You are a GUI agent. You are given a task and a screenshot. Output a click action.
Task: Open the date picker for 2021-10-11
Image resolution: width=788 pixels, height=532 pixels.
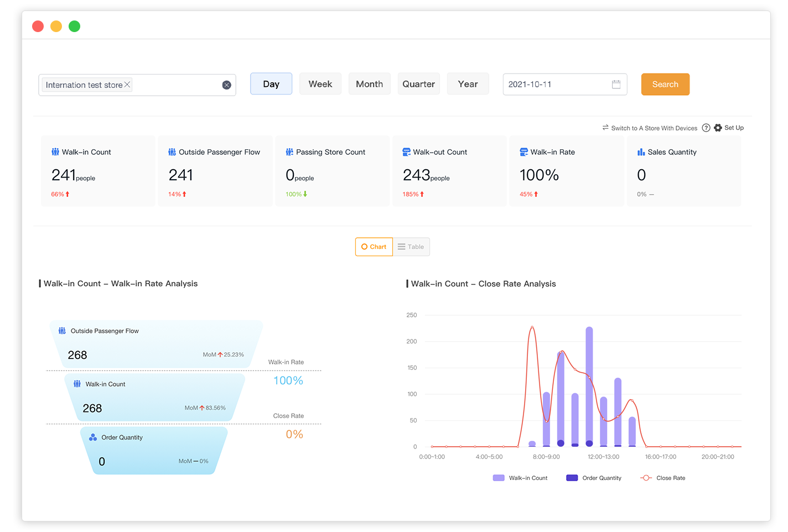tap(553, 85)
